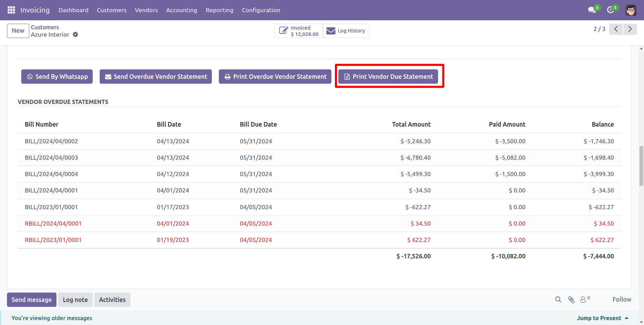Click the New record button
The height and width of the screenshot is (325, 644).
click(18, 31)
